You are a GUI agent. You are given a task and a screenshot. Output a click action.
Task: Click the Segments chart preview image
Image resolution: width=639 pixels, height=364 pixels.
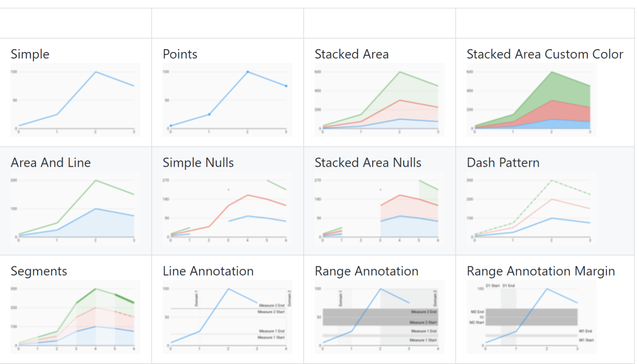point(75,317)
